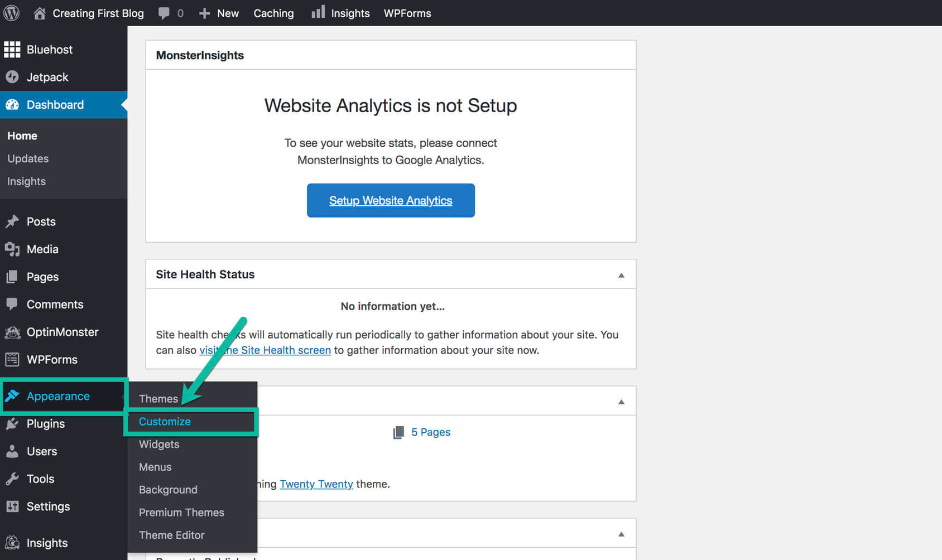This screenshot has width=942, height=560.
Task: Click the Pages sidebar icon
Action: [x=12, y=277]
